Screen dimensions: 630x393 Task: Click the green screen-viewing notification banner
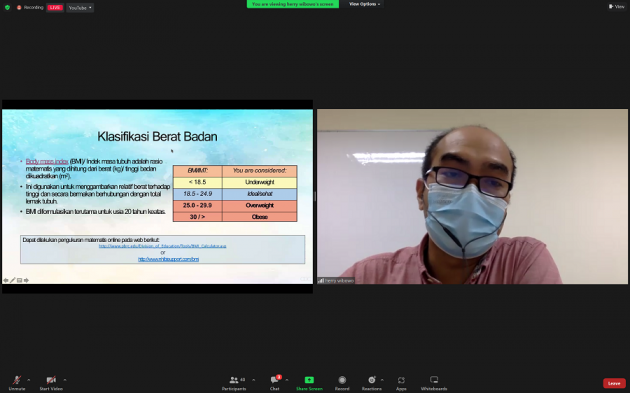point(292,4)
